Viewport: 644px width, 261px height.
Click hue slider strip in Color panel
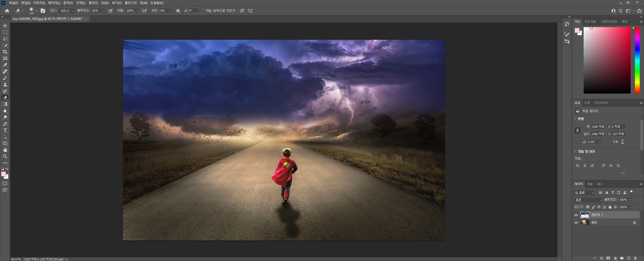coord(637,60)
